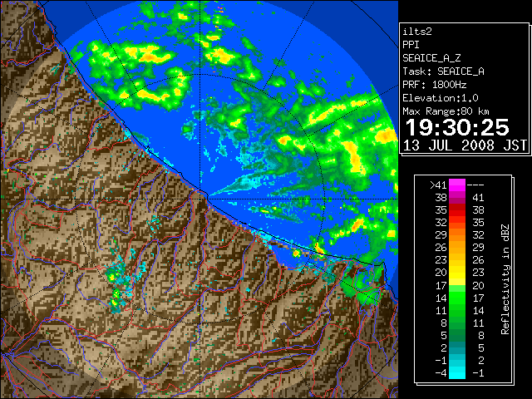Click the 'Task: SEAICE_A' line
532x399 pixels.
click(443, 71)
